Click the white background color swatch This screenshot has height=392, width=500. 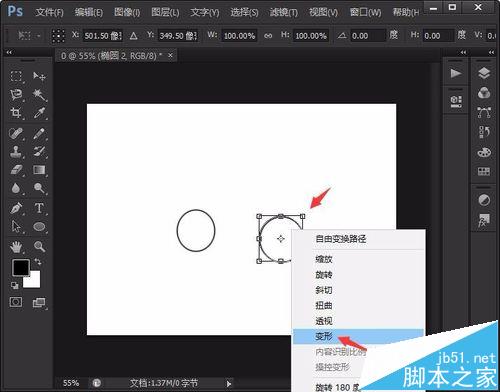(x=34, y=281)
